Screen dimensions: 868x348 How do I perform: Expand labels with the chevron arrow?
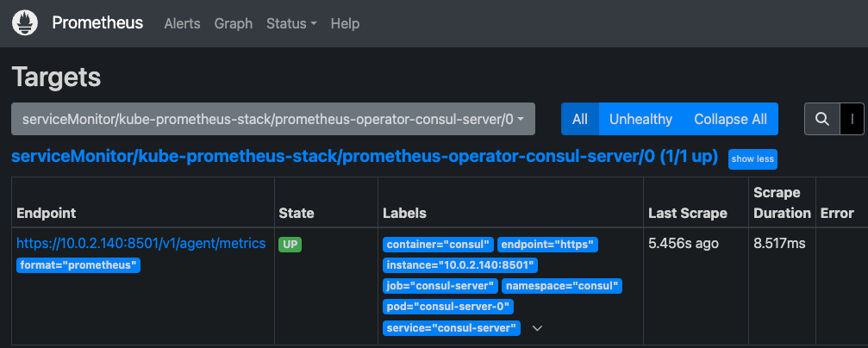[537, 328]
